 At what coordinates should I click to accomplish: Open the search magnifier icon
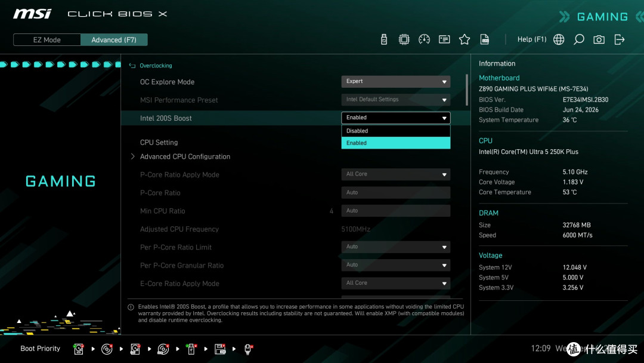(578, 39)
